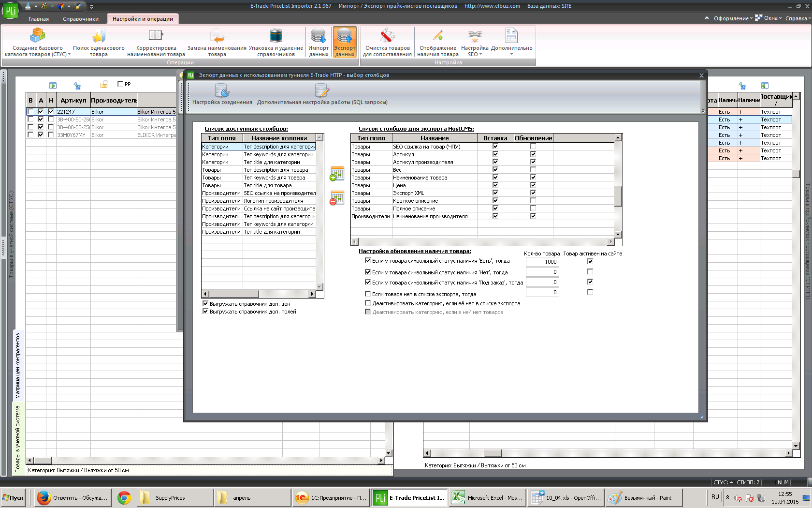
Task: Open Безымянный - Paint taskbar button
Action: pos(644,497)
